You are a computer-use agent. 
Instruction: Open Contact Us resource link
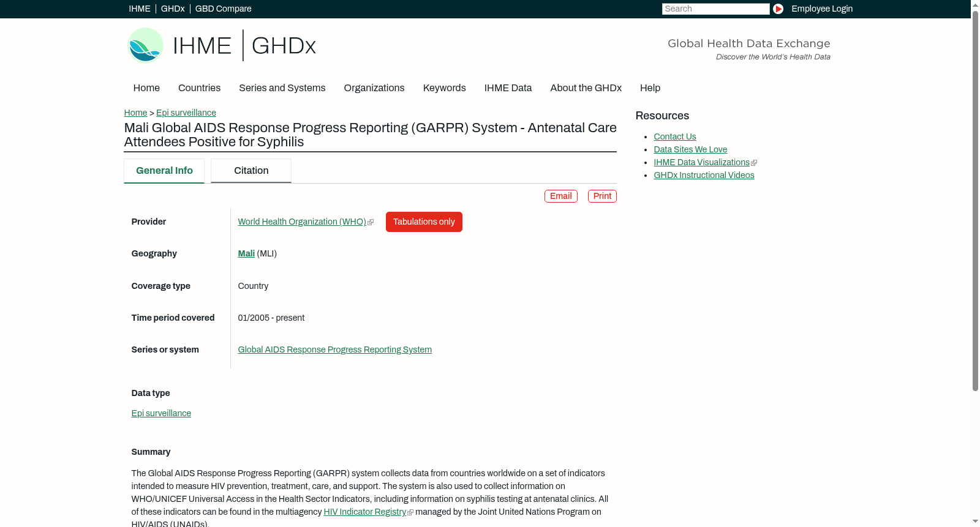coord(675,136)
